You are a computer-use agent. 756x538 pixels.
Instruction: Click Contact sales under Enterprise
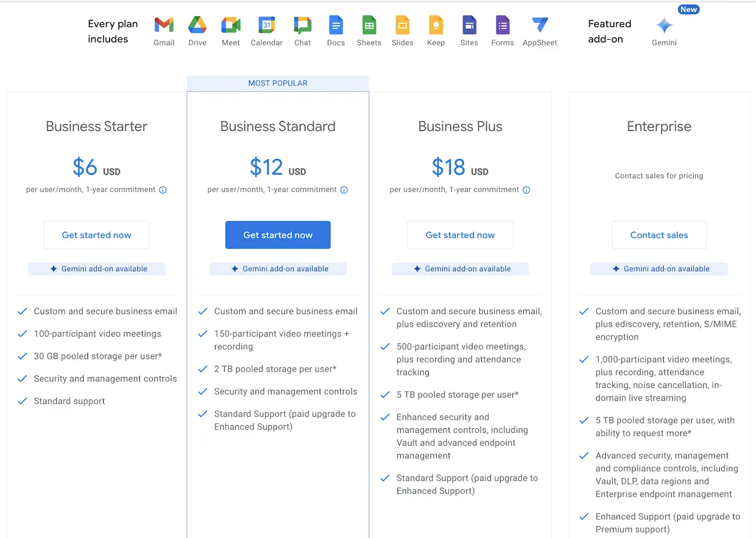point(659,235)
